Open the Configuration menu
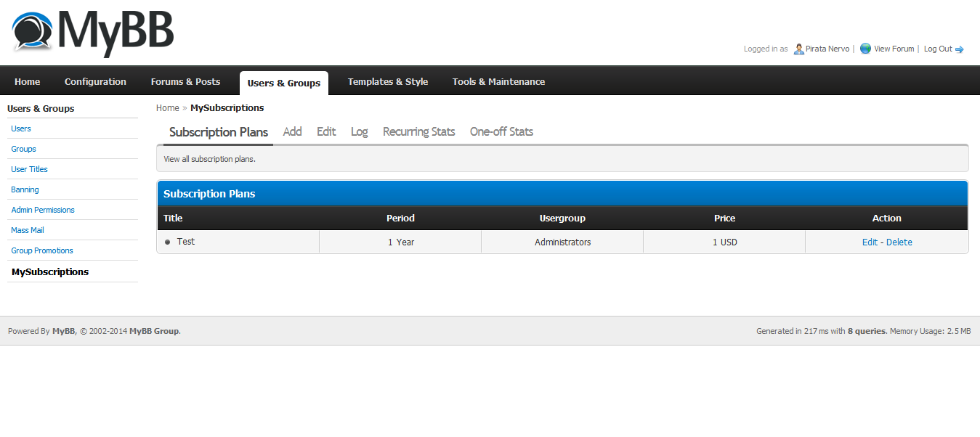980x437 pixels. pos(95,82)
